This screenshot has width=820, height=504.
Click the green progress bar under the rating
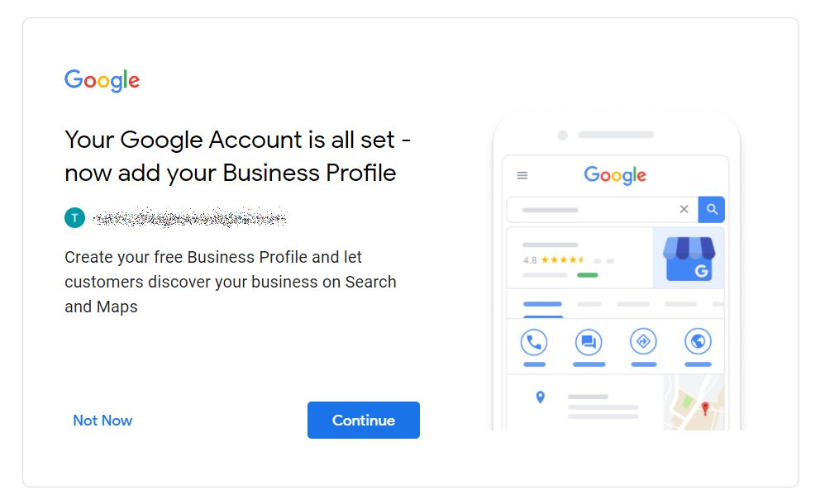[586, 273]
